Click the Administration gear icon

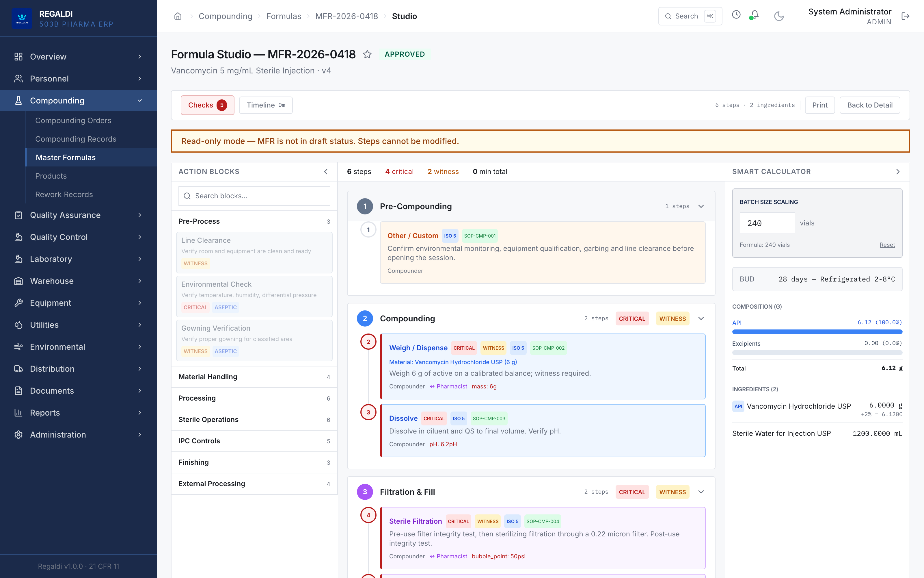click(x=18, y=435)
